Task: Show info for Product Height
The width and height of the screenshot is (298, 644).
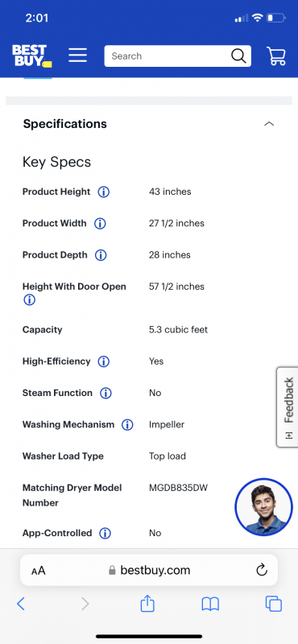Action: [104, 192]
